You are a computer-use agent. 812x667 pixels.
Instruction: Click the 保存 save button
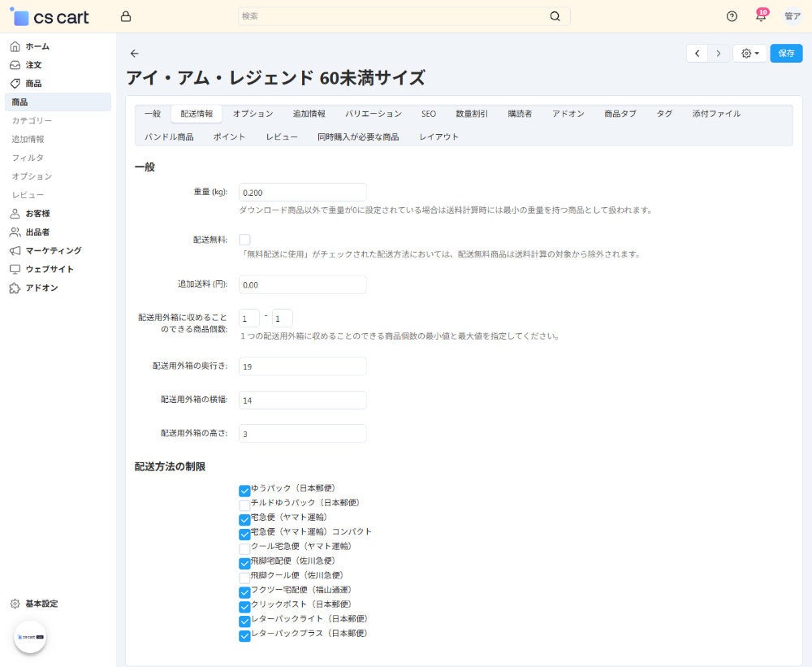[786, 54]
